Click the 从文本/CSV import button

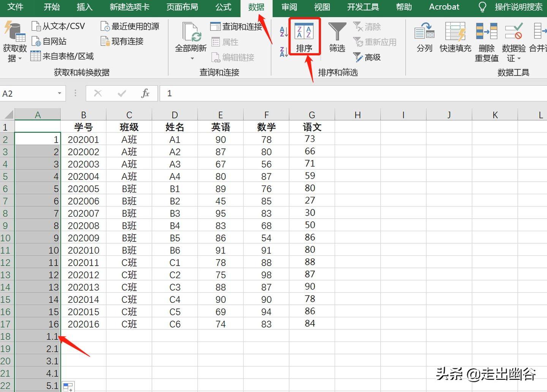[x=58, y=26]
